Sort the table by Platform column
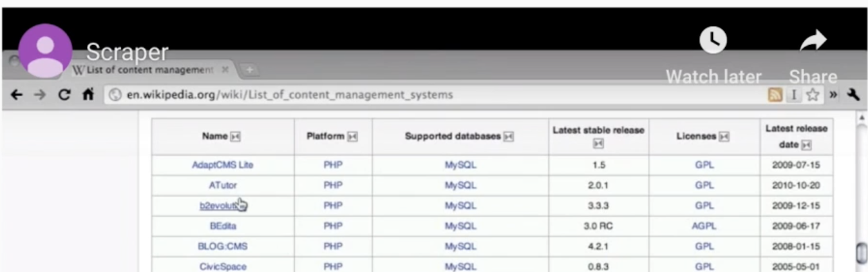868x272 pixels. 352,137
